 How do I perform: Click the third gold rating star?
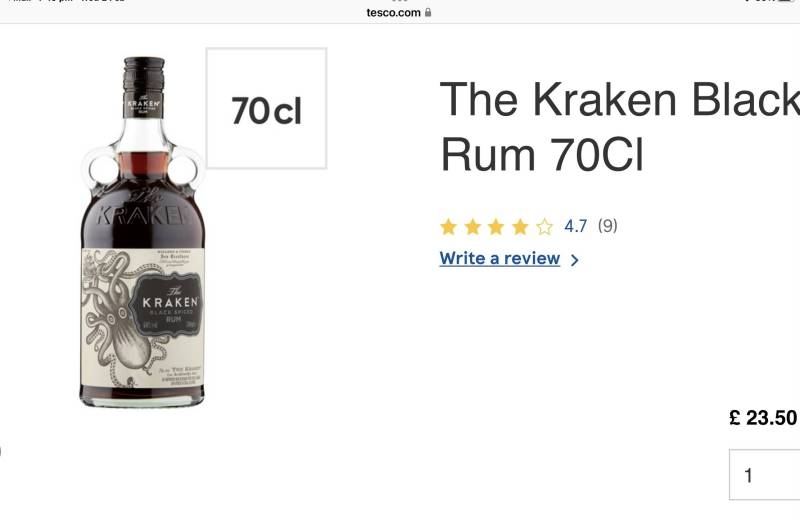496,227
